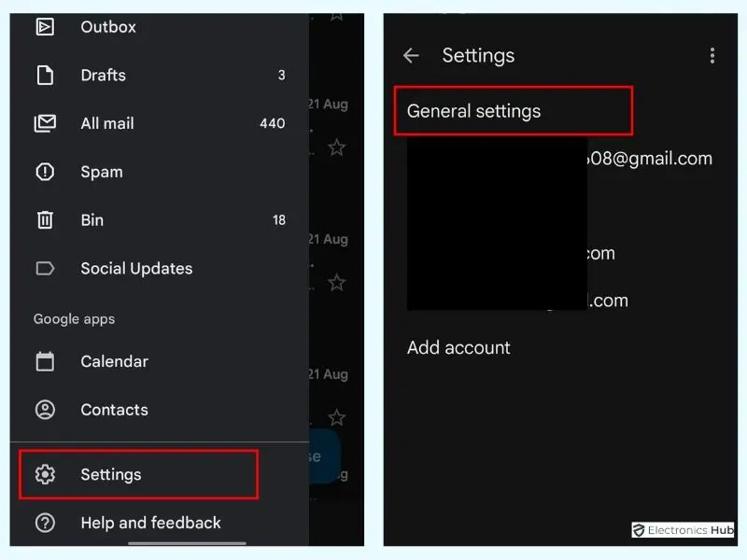Tap the Drafts document icon

pos(45,76)
